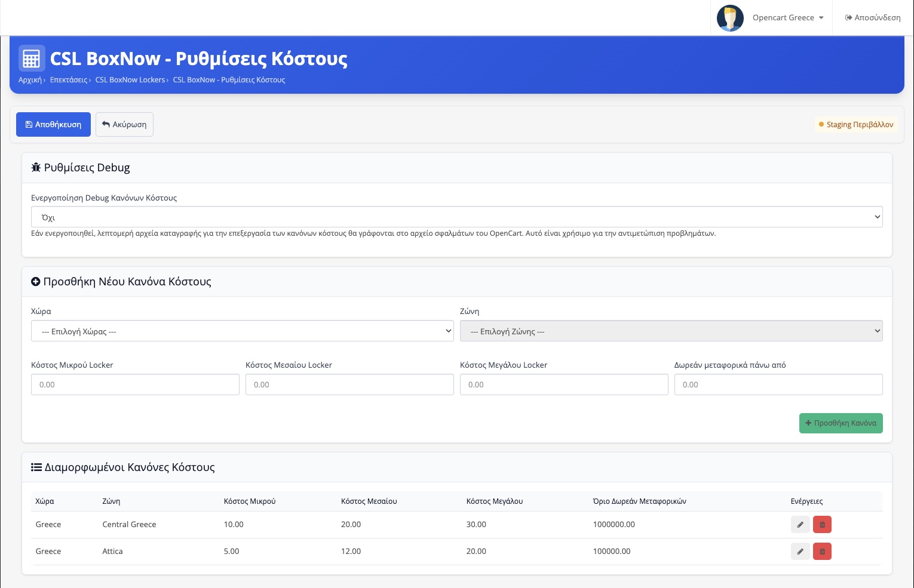
Task: Click the Κόστος Μεσαίου column header
Action: [369, 501]
